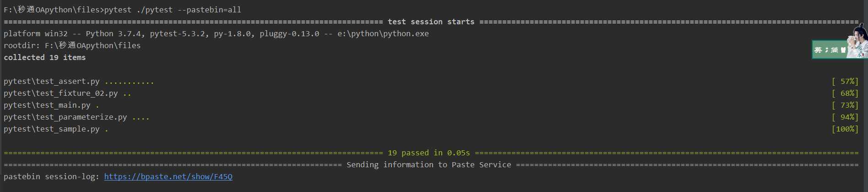Click the '19 passed in 0.05s' summary
868x192 pixels.
429,153
